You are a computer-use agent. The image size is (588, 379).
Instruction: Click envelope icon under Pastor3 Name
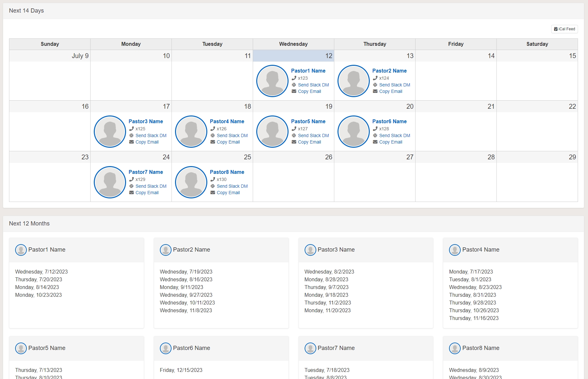tap(132, 142)
